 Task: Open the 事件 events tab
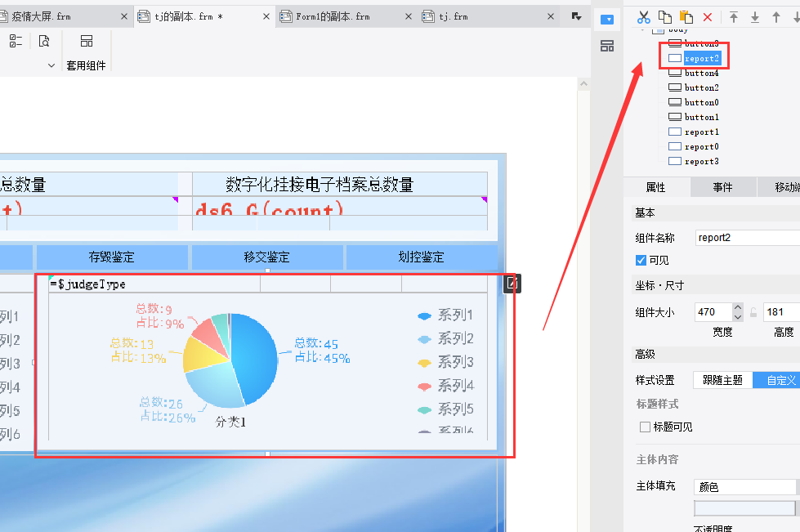722,187
